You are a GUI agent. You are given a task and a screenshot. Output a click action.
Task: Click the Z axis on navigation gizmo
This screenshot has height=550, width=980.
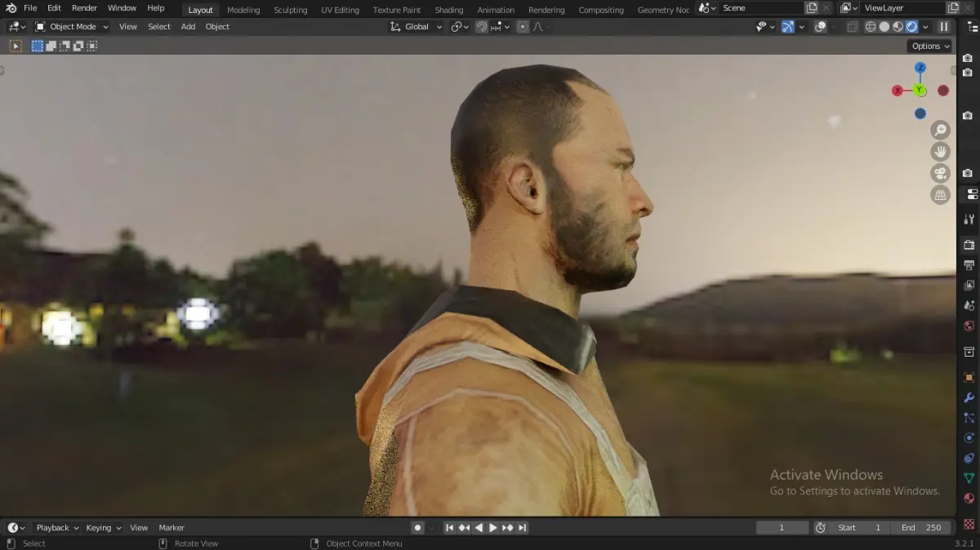920,68
